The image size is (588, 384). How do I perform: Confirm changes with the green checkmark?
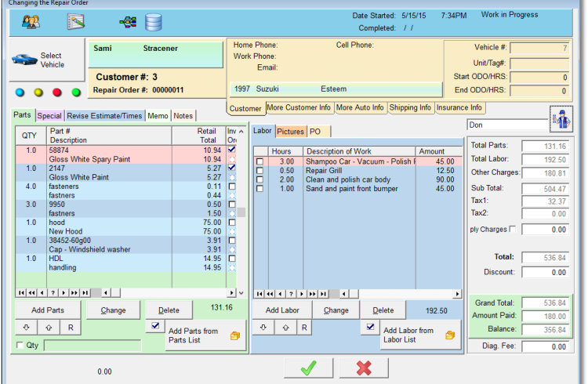tap(308, 367)
